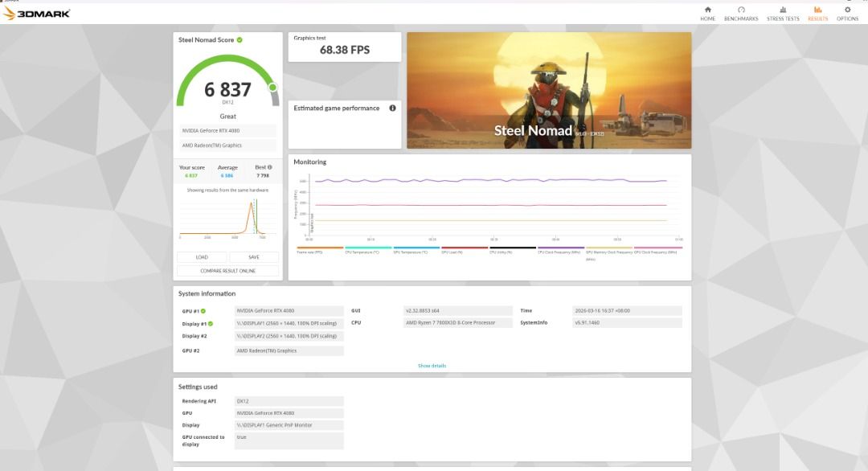Viewport: 868px width, 471px height.
Task: Toggle the Frame rate (FPS) legend series
Action: pos(320,250)
